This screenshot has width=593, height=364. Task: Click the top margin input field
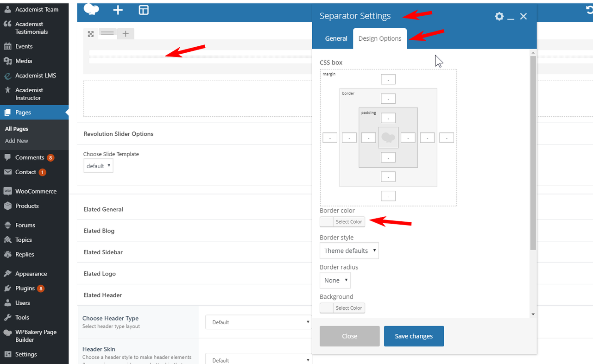(x=388, y=79)
